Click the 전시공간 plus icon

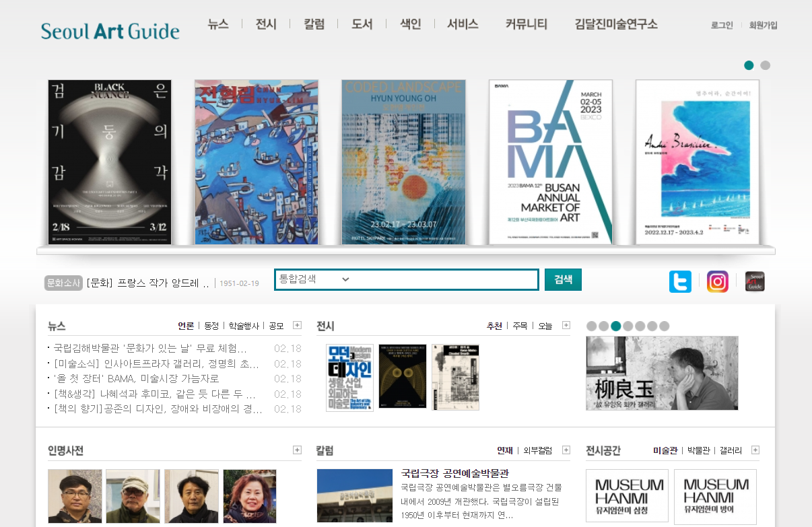tap(755, 450)
